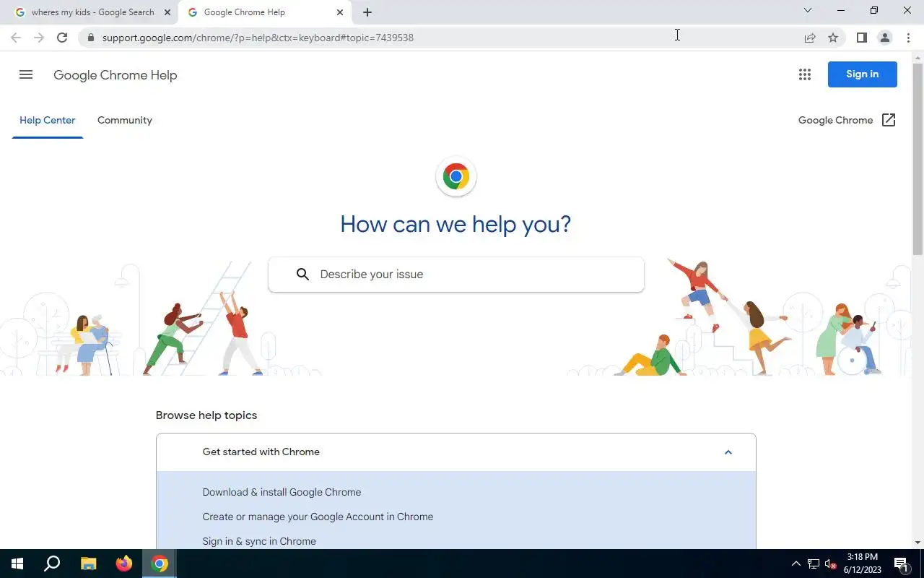Viewport: 924px width, 578px height.
Task: Click the address bar URL
Action: click(258, 38)
